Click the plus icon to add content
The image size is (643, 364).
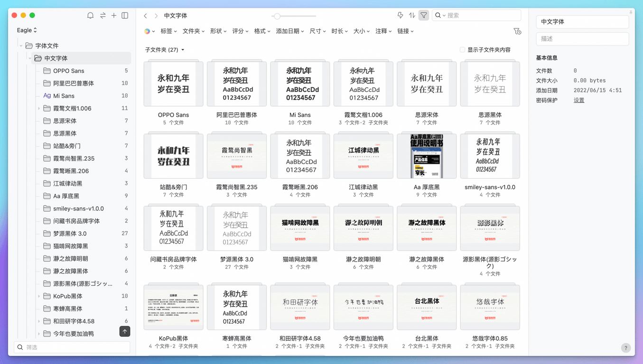click(113, 15)
